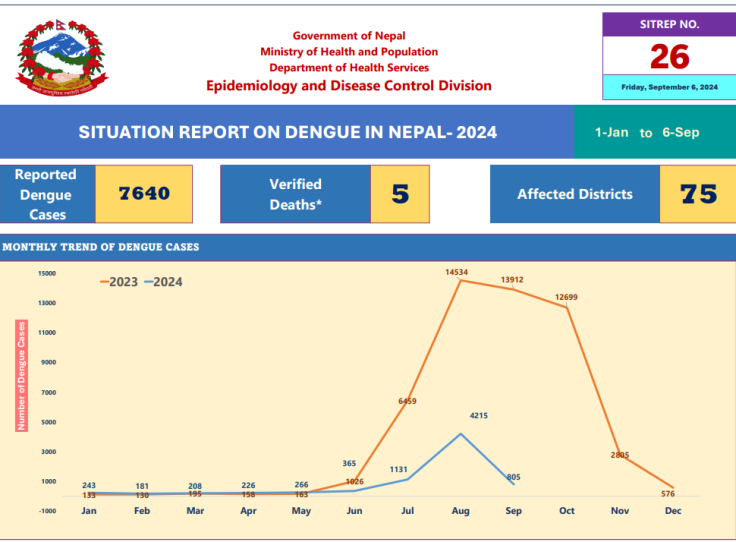Select "Epidemiology and Disease Control Division" title

(x=349, y=85)
